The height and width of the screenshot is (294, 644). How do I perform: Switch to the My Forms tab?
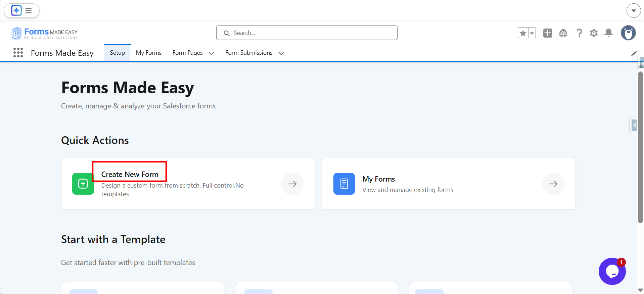click(148, 53)
